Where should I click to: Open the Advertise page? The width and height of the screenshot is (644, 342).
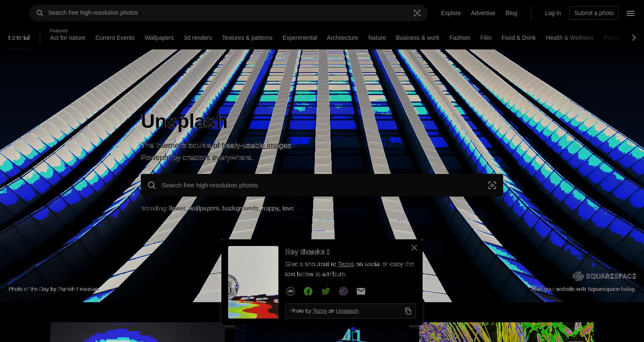(483, 13)
